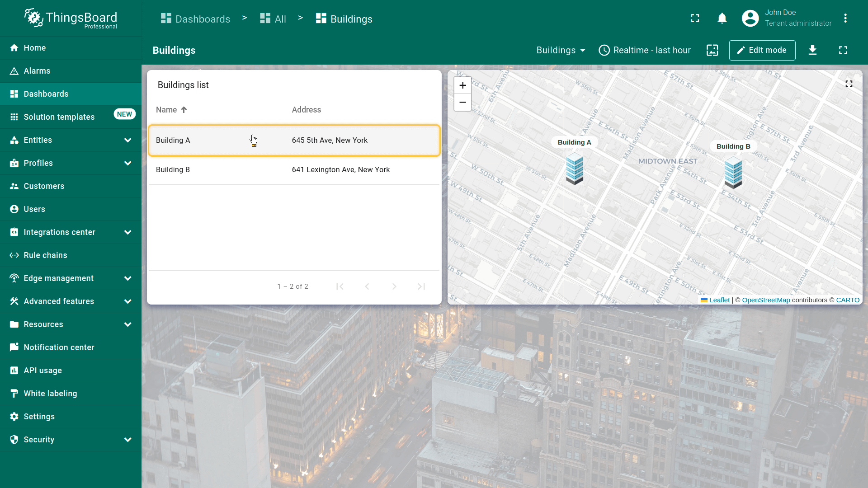This screenshot has width=868, height=488.
Task: Click the export dashboard download icon
Action: (812, 50)
